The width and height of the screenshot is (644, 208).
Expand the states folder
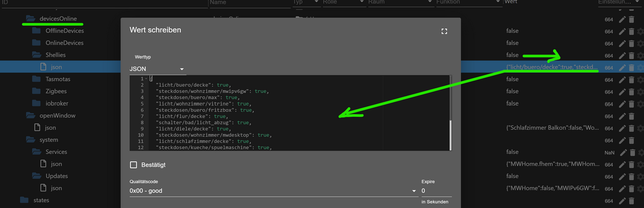pos(24,200)
